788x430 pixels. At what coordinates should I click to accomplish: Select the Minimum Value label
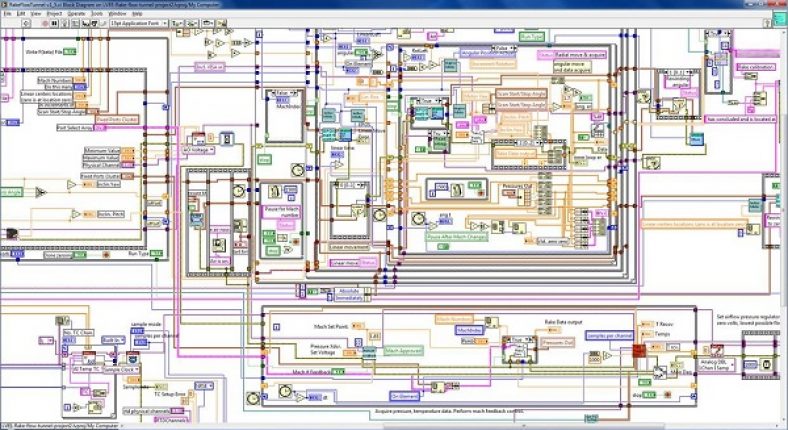click(x=102, y=150)
